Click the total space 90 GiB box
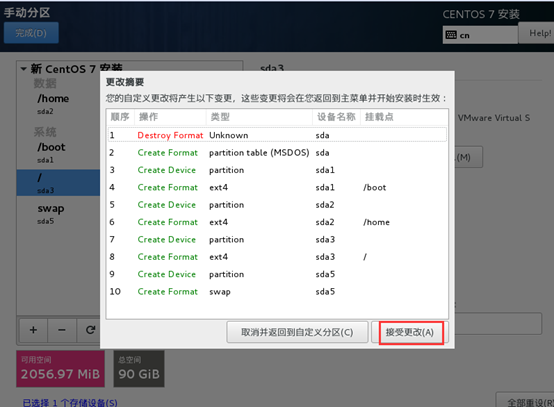554x407 pixels. [139, 369]
